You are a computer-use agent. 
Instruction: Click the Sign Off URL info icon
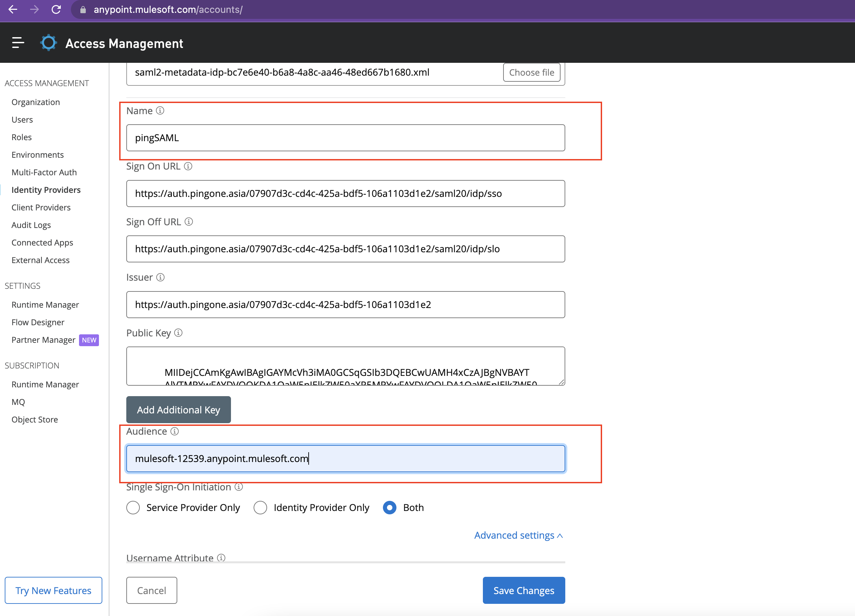click(189, 222)
